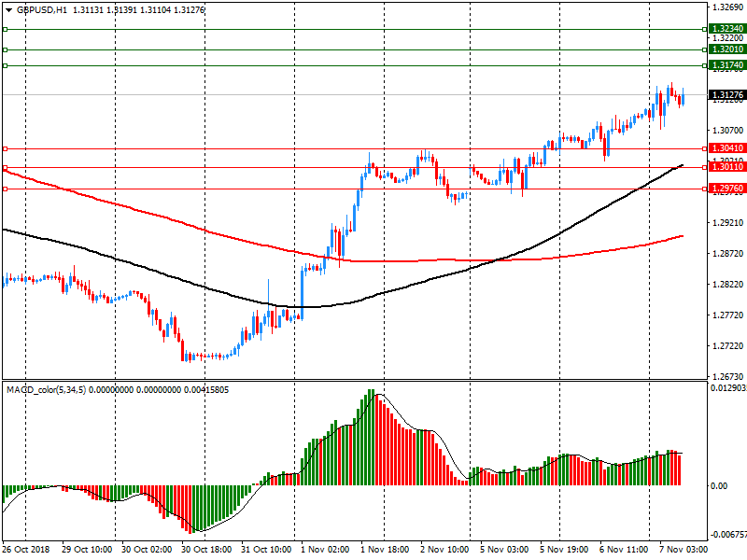Select the 1.32010 green price label

pos(727,49)
